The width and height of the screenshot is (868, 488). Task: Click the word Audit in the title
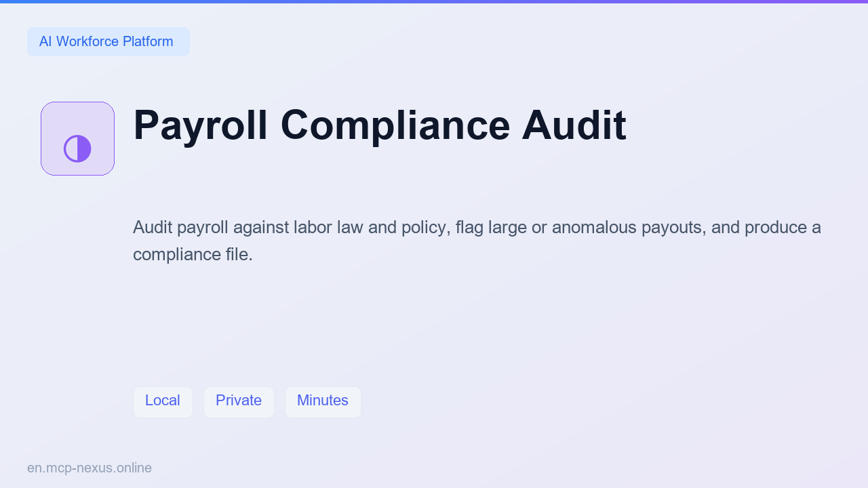pyautogui.click(x=574, y=125)
